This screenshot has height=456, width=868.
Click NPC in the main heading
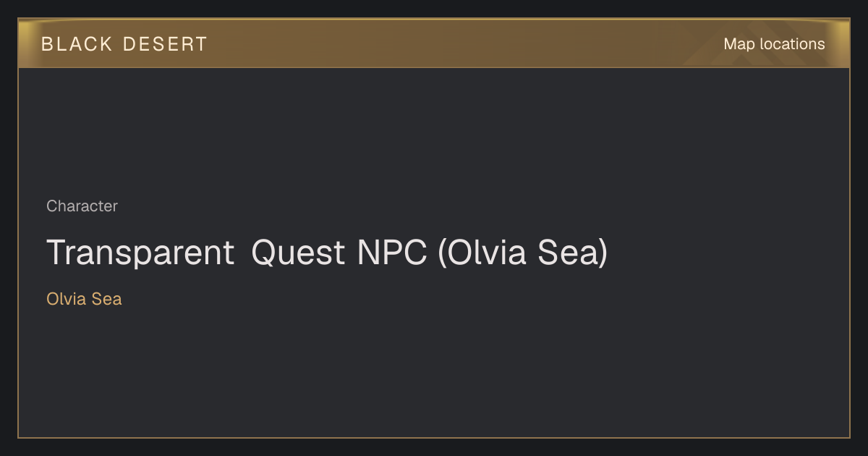point(391,253)
